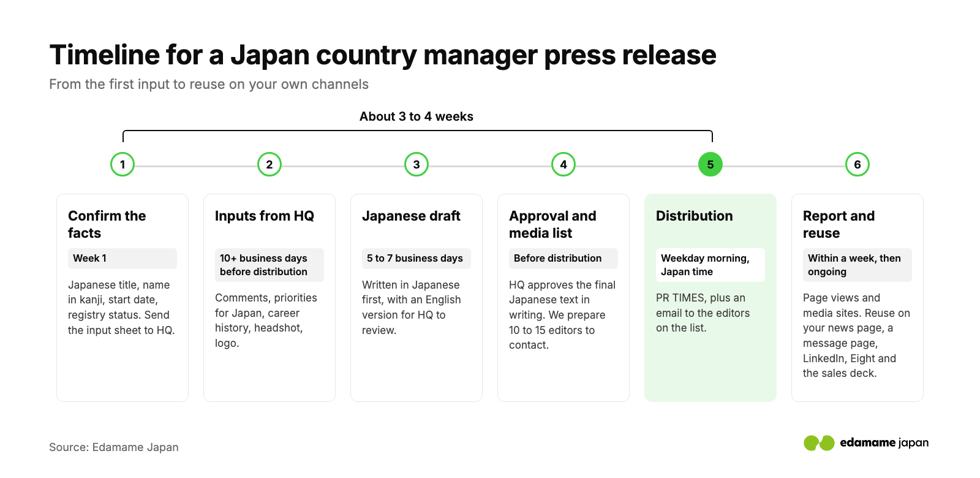Click the "Within a week, then ongoing" badge
Viewport: 980px width, 478px height.
858,265
